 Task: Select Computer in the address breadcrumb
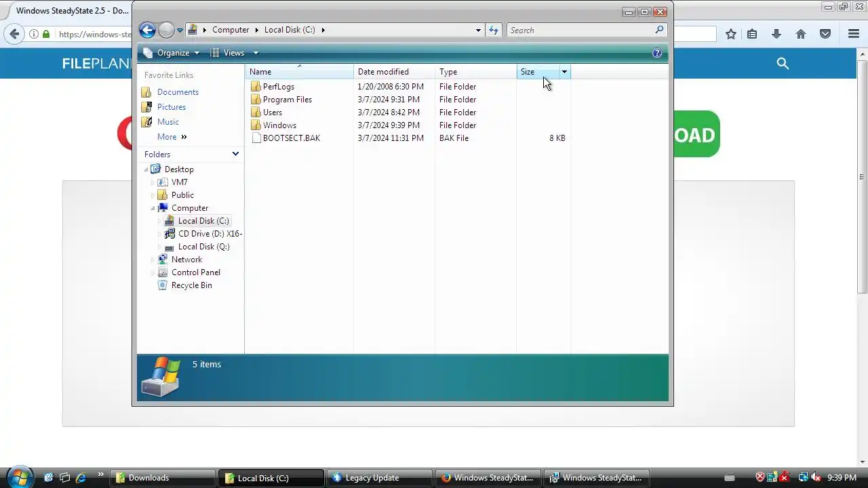click(x=231, y=30)
